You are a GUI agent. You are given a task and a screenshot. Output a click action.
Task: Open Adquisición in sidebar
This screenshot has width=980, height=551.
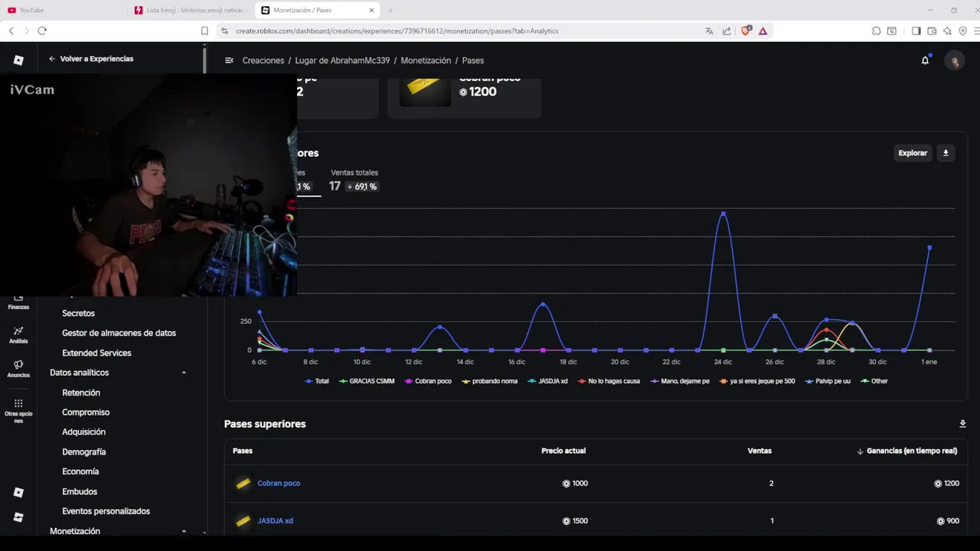point(83,432)
